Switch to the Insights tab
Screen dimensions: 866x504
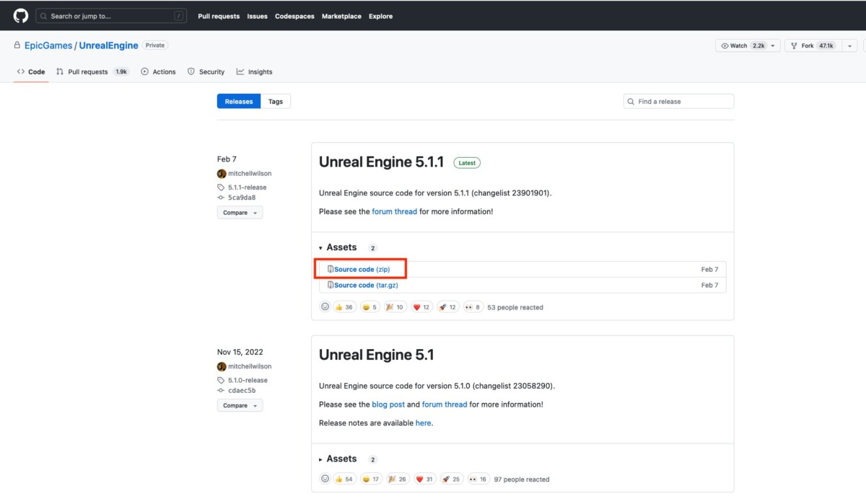(255, 72)
